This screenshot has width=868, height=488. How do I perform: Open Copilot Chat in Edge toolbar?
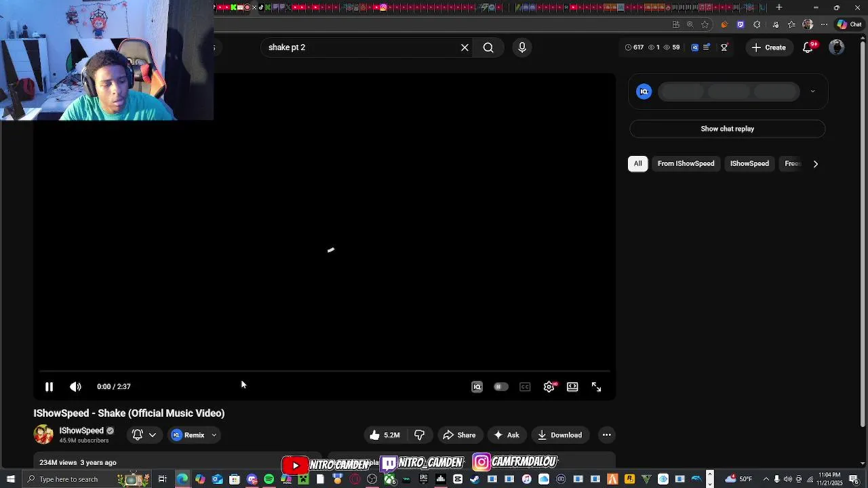pos(850,24)
